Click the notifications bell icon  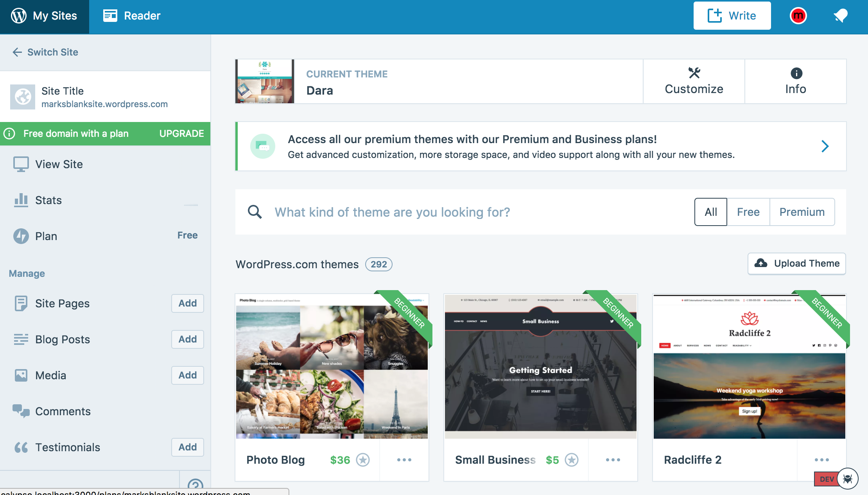(840, 16)
